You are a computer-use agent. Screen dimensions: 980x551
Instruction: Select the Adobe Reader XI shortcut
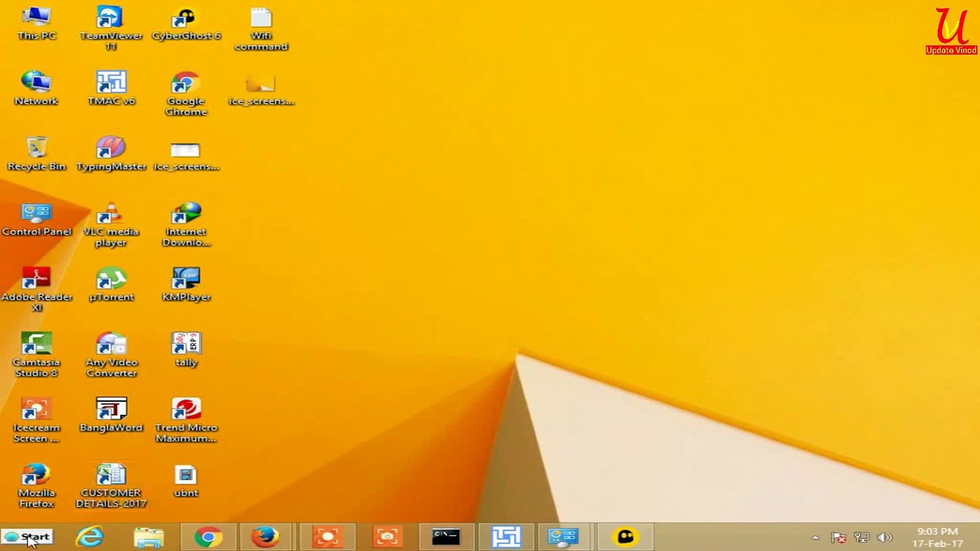point(36,290)
